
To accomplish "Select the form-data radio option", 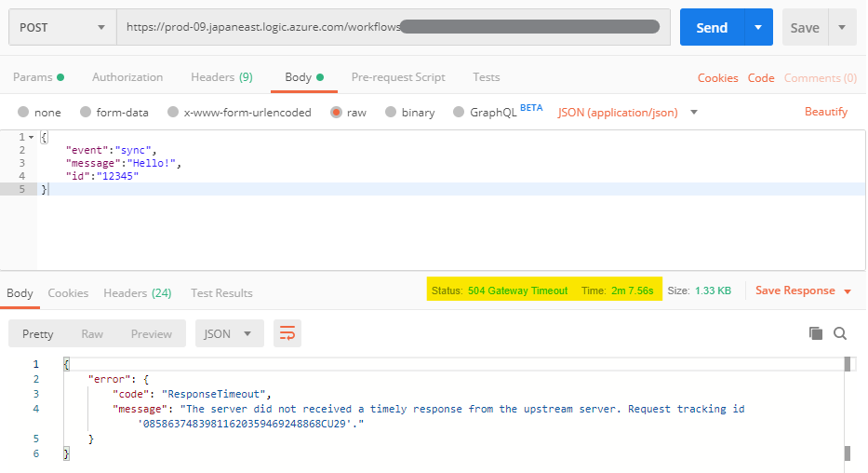I will click(x=85, y=113).
